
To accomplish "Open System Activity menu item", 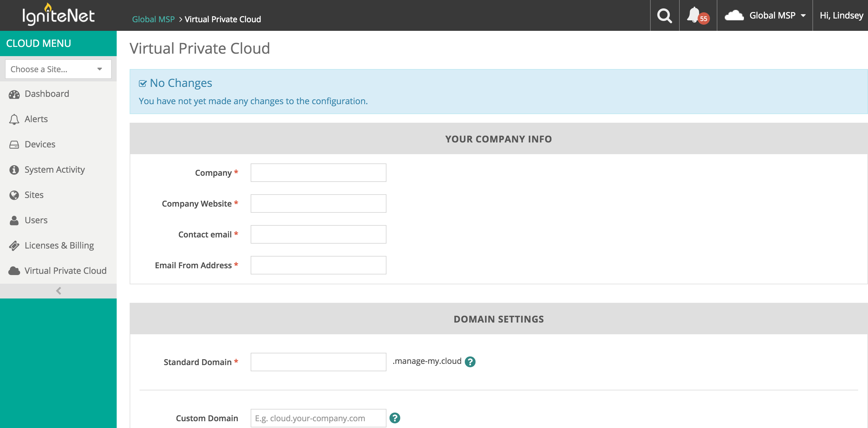I will coord(55,169).
